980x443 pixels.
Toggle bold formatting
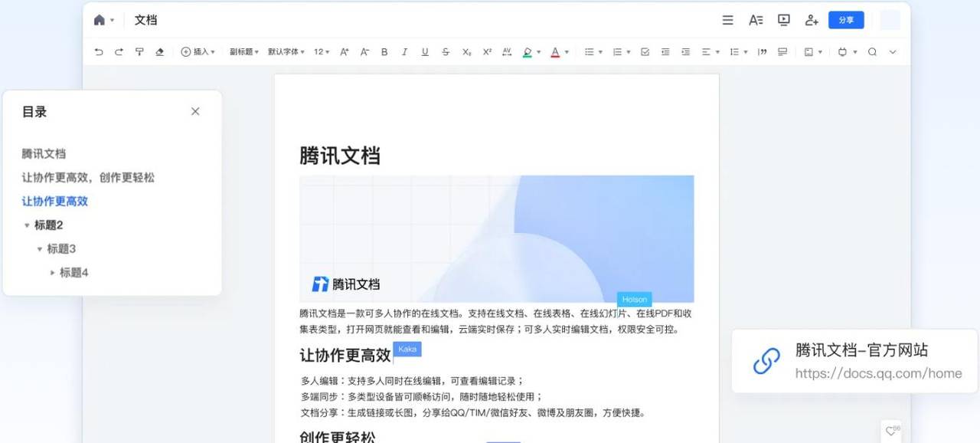(384, 51)
